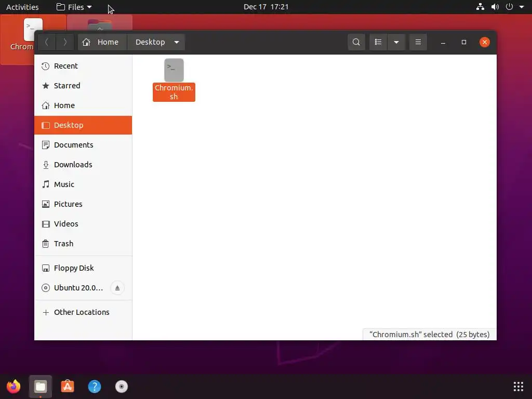Open Videos folder in sidebar

tap(83, 224)
